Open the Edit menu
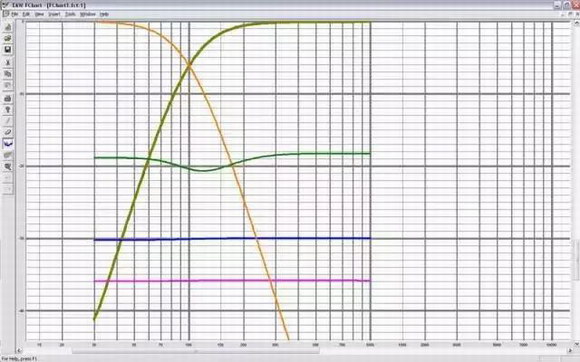580x362 pixels. (x=26, y=14)
